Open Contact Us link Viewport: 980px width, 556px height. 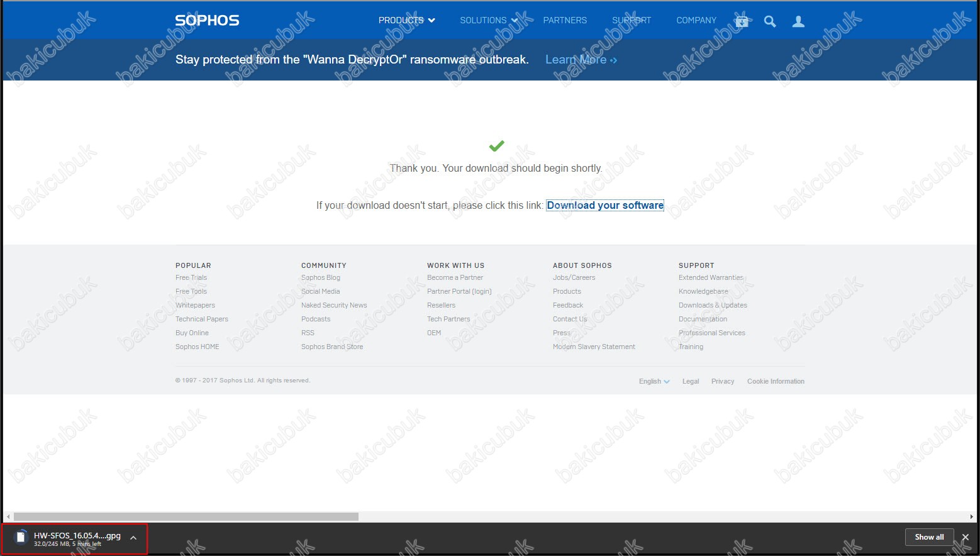click(570, 319)
